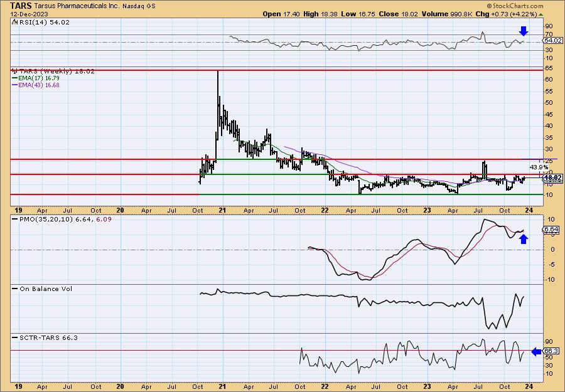
Task: Click the Volume 990.8K value
Action: pyautogui.click(x=447, y=14)
